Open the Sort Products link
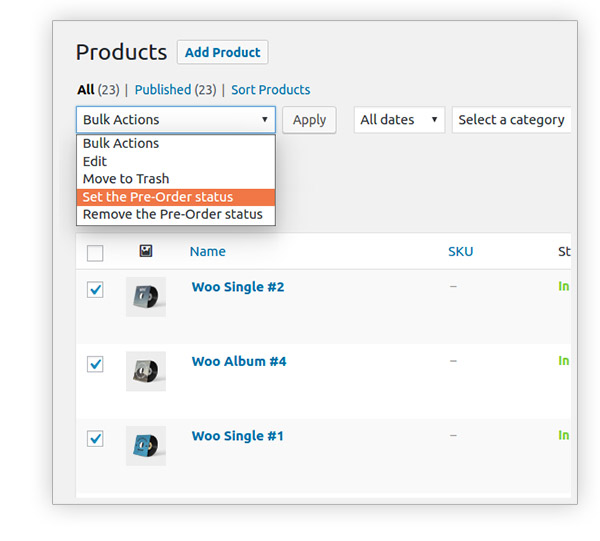Image resolution: width=600 pixels, height=541 pixels. (271, 90)
